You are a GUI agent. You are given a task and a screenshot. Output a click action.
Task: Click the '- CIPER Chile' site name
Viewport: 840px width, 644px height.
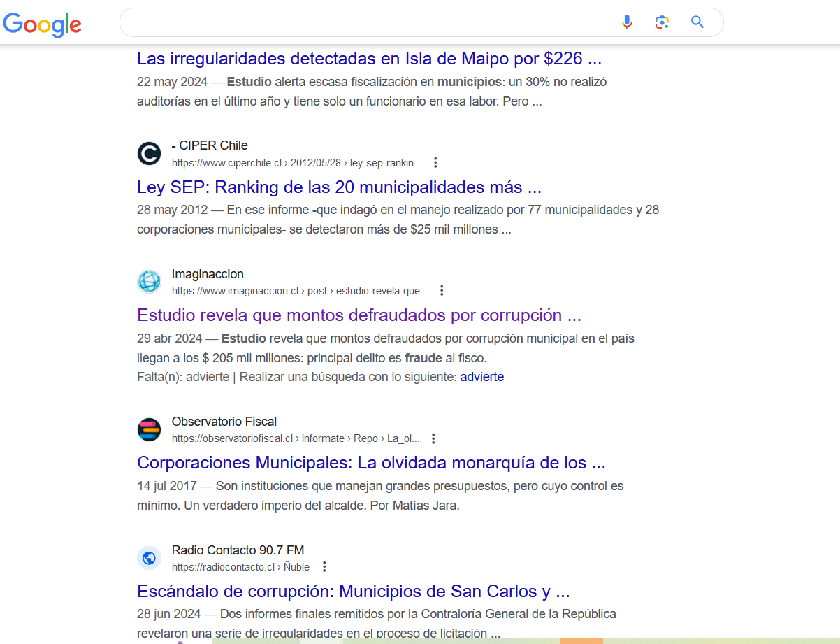point(210,145)
